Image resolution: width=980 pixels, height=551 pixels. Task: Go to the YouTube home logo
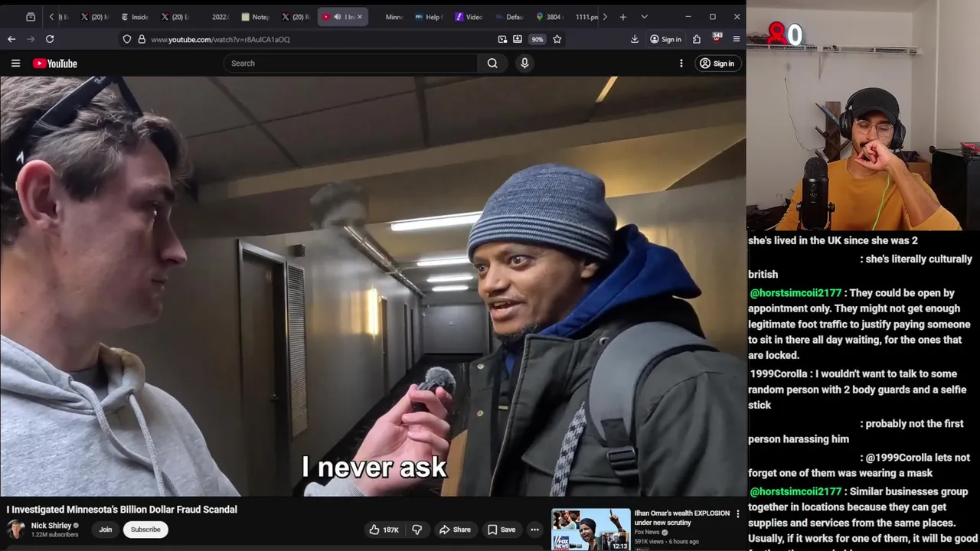(55, 64)
